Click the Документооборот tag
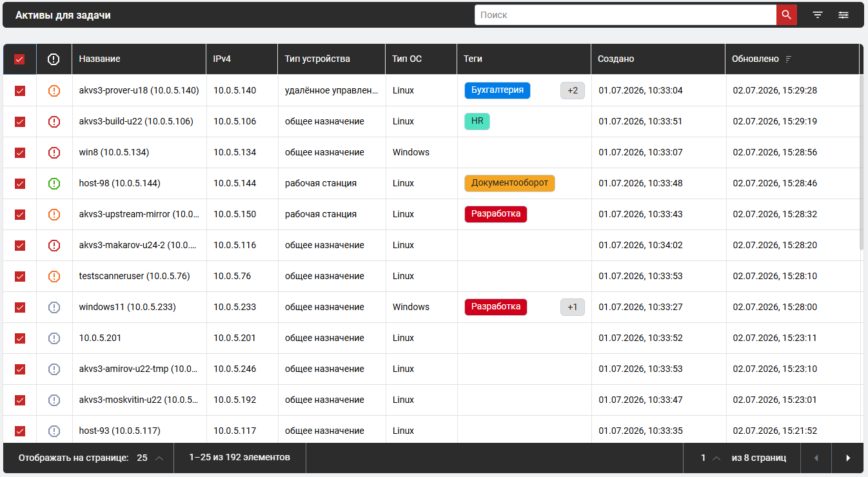This screenshot has width=868, height=477. pyautogui.click(x=509, y=183)
